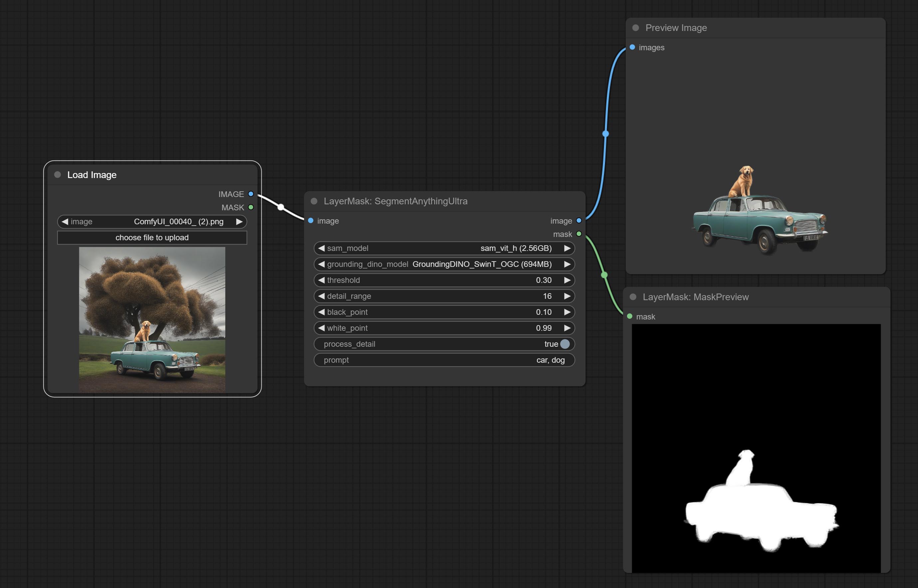Click the SegmentAnythingUltra mask output socket

(x=579, y=234)
